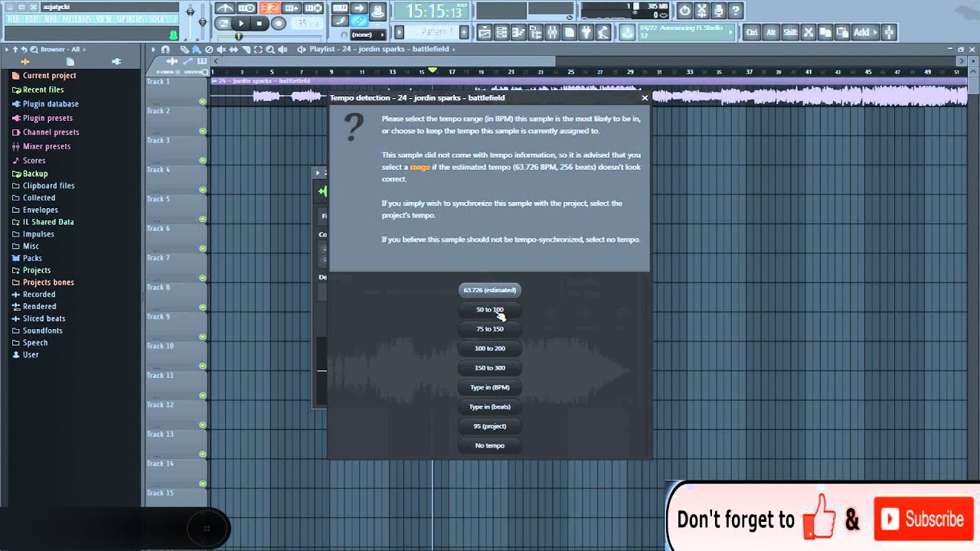Toggle the overdub/blend recording icon

click(292, 8)
